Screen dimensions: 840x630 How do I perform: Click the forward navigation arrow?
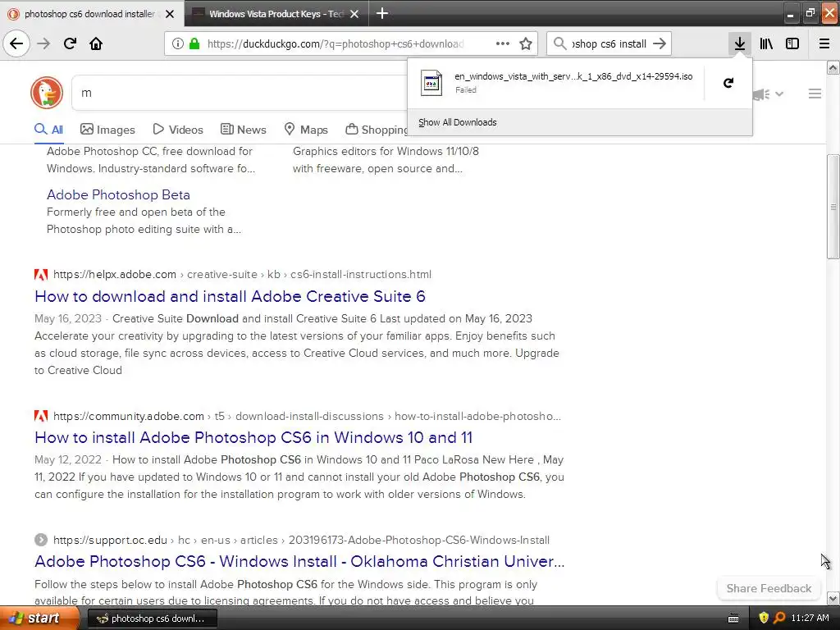point(43,43)
